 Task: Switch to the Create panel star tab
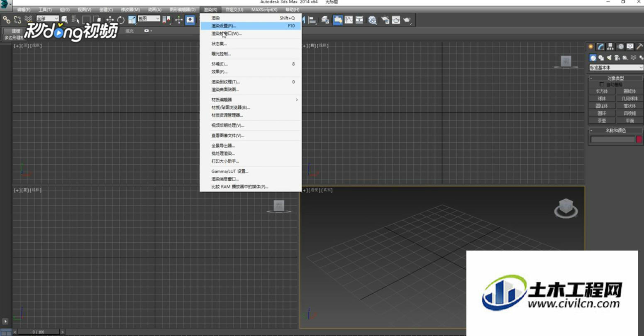pos(591,46)
